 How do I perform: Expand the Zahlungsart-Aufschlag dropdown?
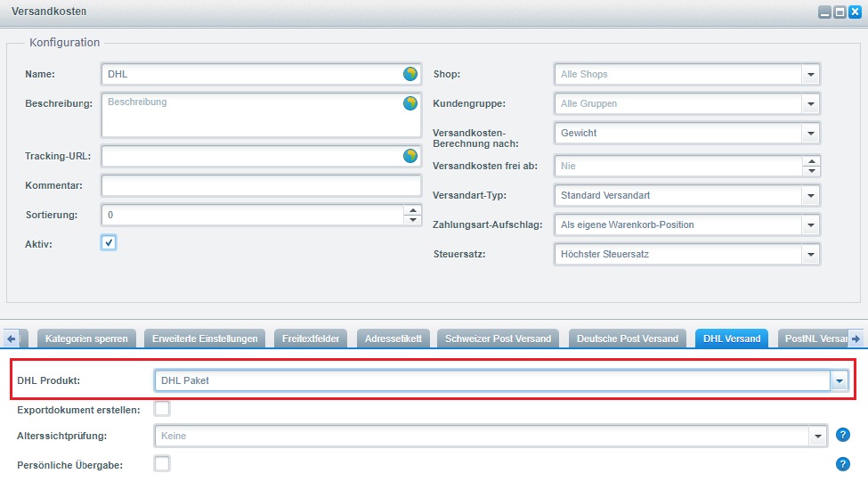pyautogui.click(x=810, y=225)
